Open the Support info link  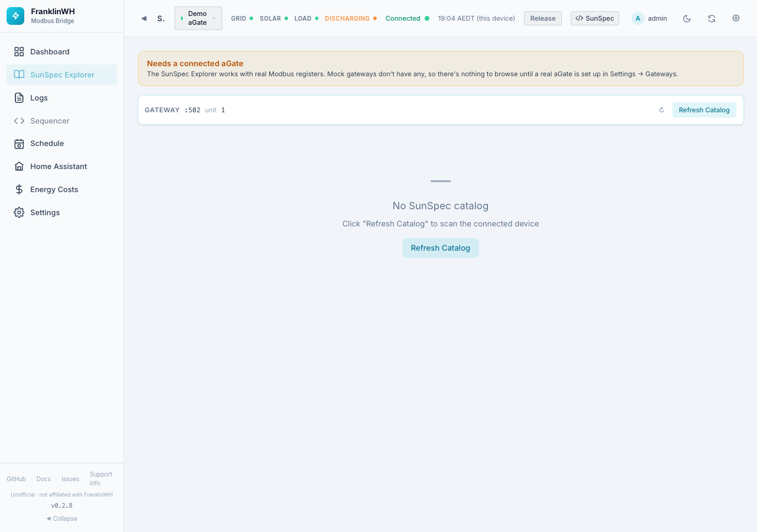click(x=101, y=479)
